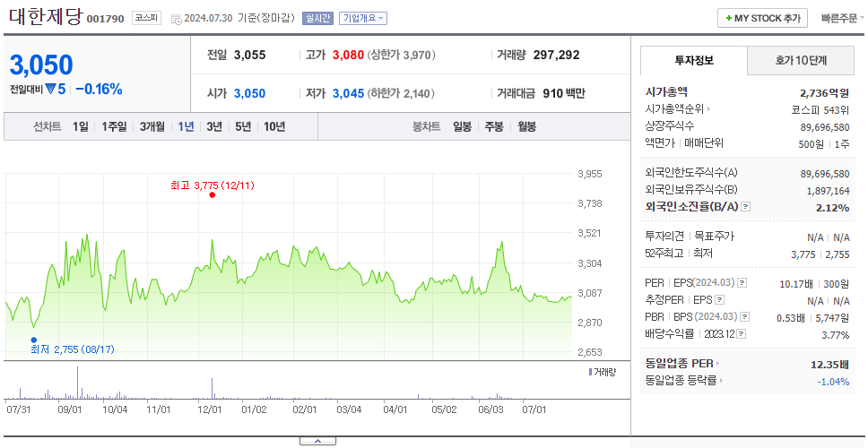Click the 12/01 date label on chart axis

[210, 409]
